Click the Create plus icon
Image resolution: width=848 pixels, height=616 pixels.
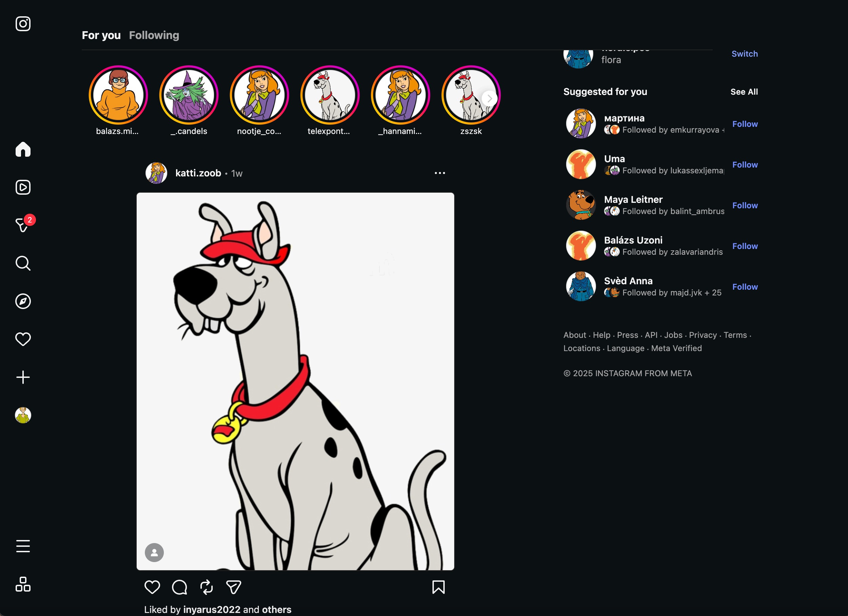point(23,377)
